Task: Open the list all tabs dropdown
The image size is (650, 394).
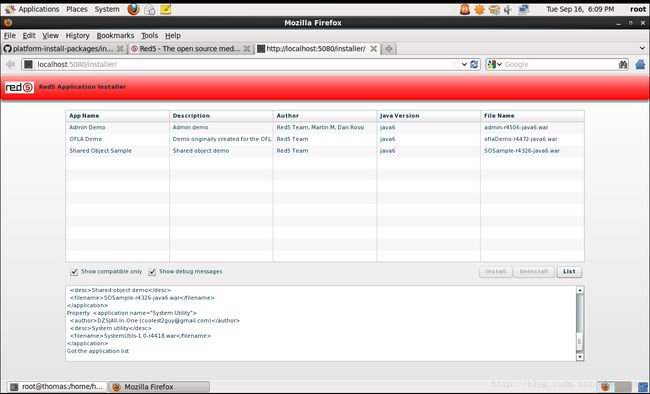Action: click(x=642, y=49)
